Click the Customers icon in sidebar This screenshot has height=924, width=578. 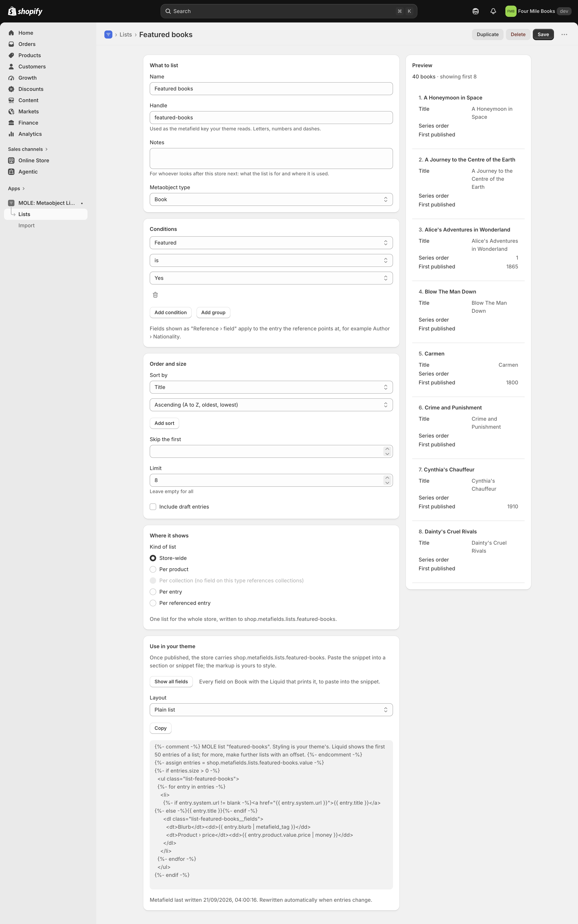[11, 66]
